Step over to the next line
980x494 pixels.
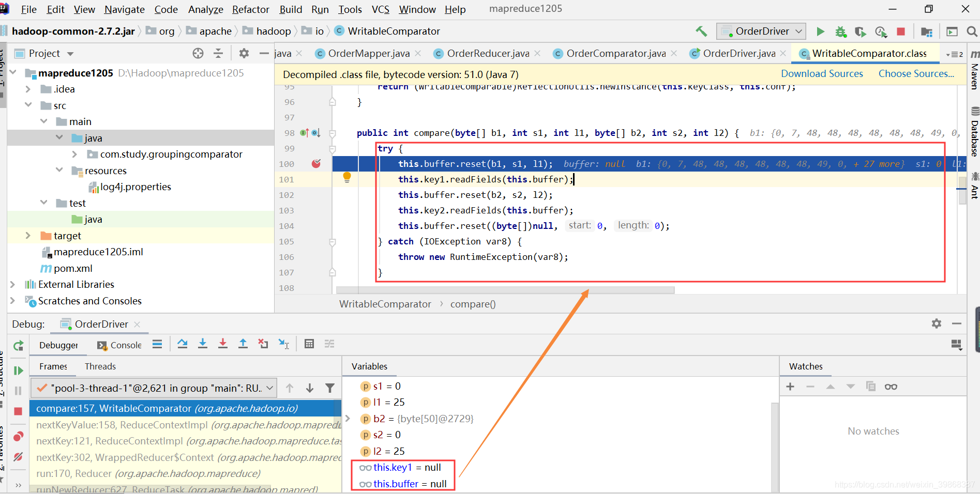pyautogui.click(x=182, y=344)
